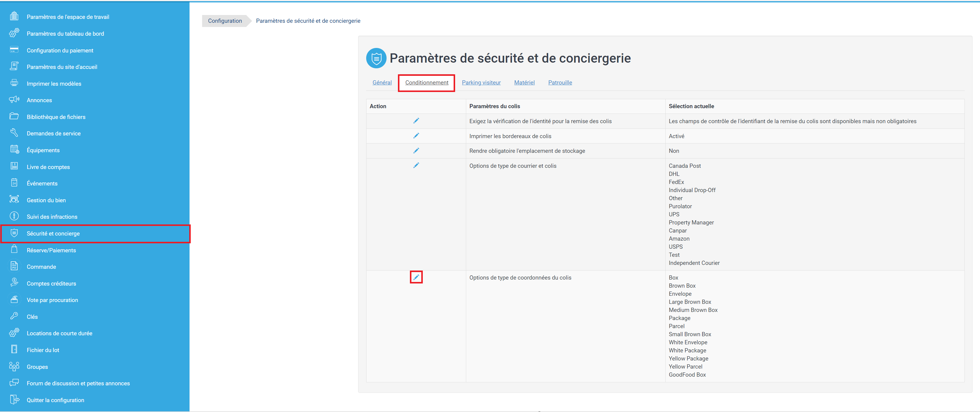Switch to the Général tab

tap(382, 82)
